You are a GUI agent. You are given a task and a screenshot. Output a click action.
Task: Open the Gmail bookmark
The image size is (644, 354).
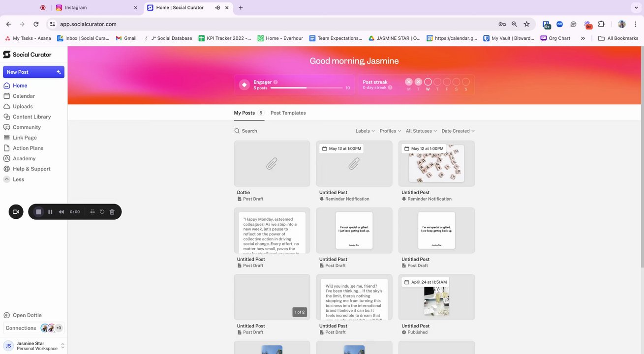[126, 38]
